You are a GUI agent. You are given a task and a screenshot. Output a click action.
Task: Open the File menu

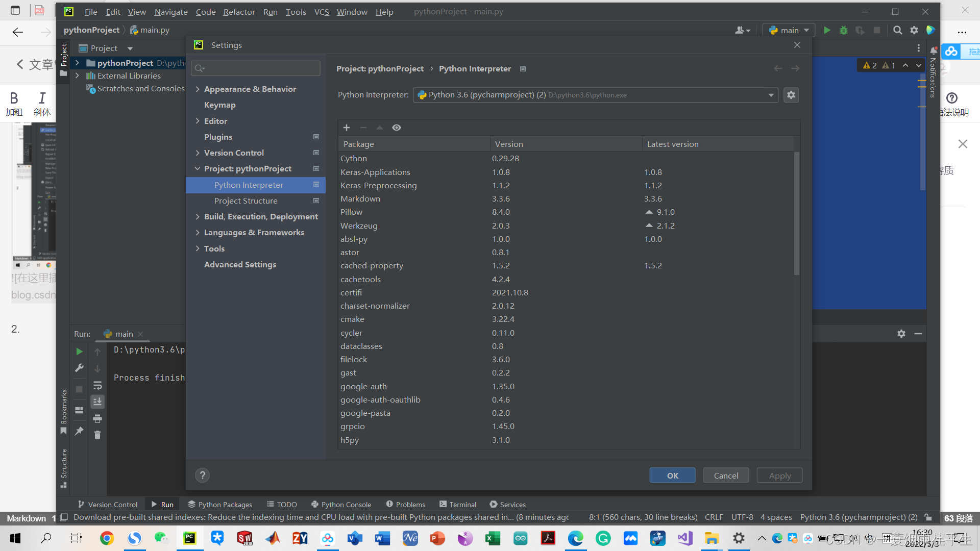pos(91,12)
